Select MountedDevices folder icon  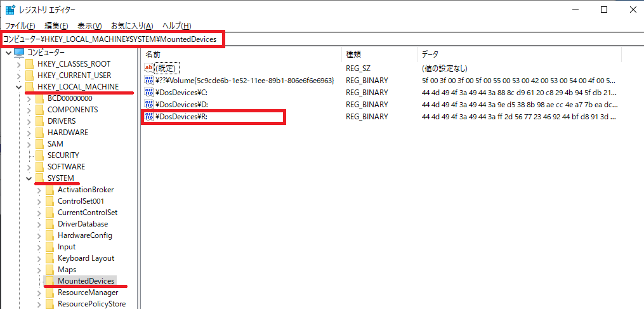pos(50,281)
